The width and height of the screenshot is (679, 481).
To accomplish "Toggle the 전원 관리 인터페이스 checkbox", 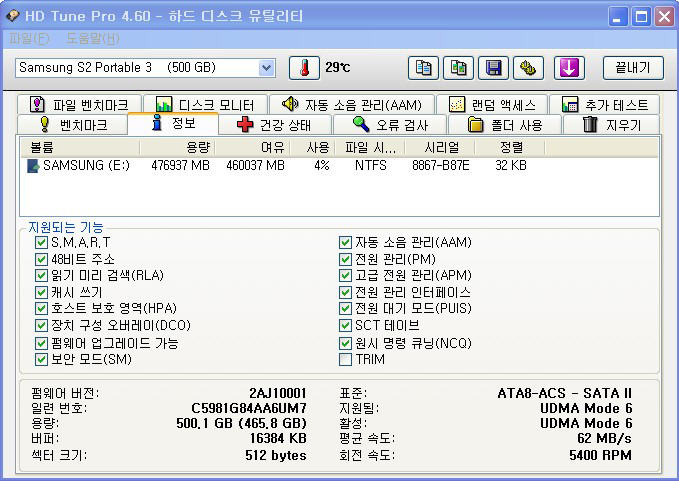I will (x=345, y=293).
